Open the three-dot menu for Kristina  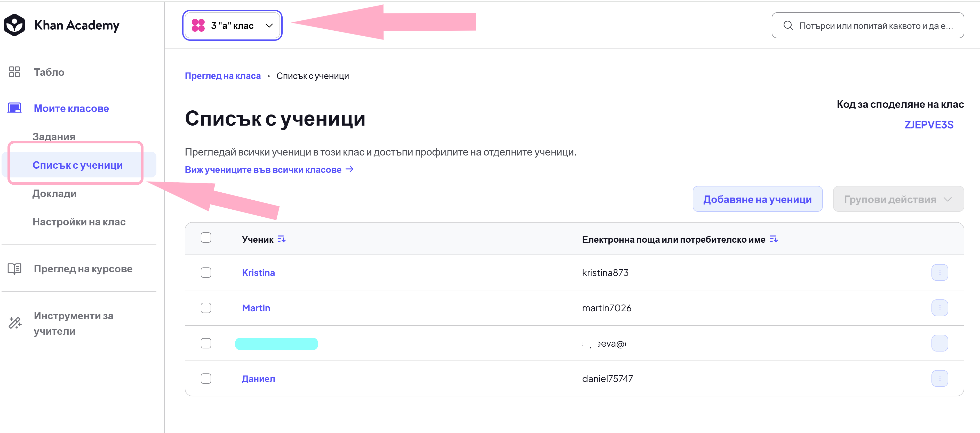tap(939, 272)
